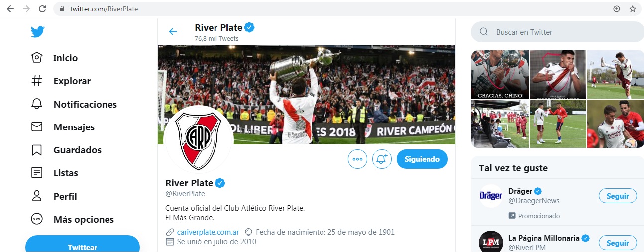
Task: Follow Dräger with Seguir button
Action: click(618, 196)
